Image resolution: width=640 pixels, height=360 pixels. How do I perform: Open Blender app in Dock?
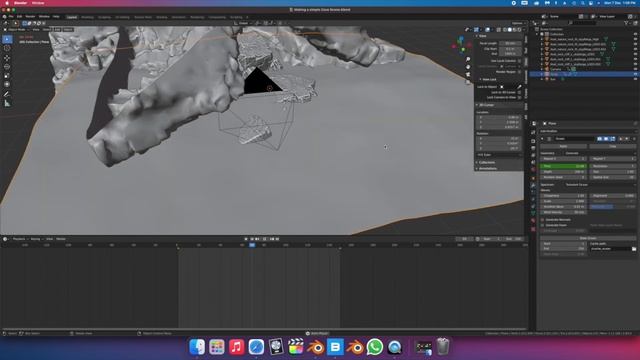point(316,347)
